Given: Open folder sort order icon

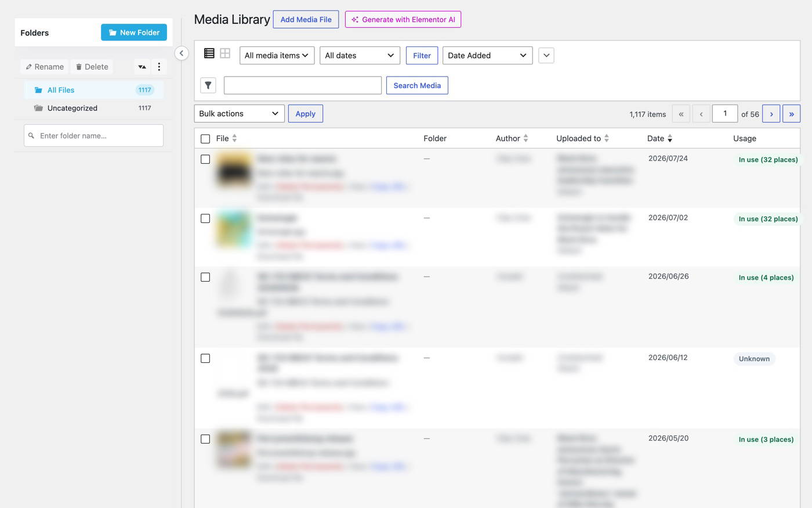Looking at the screenshot, I should (x=142, y=67).
